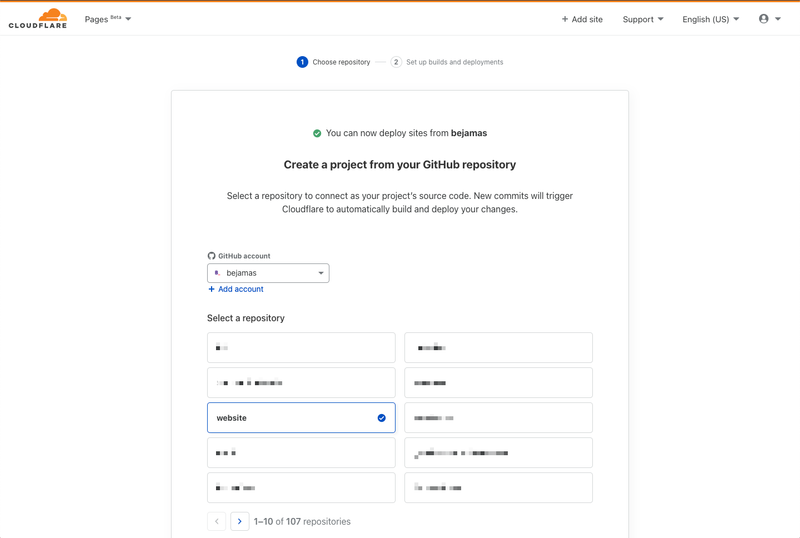Screen dimensions: 800x538
Task: Click the Cloudflare logo
Action: click(x=38, y=18)
